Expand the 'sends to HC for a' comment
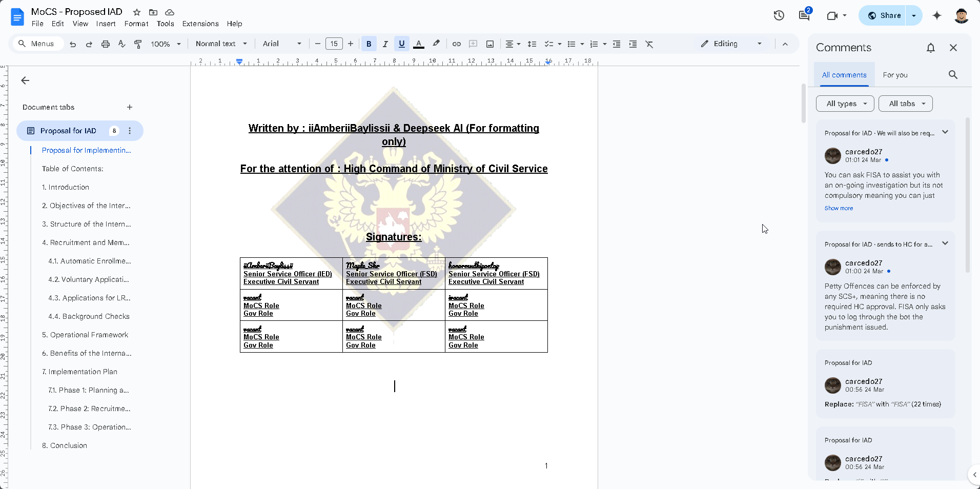 tap(945, 243)
